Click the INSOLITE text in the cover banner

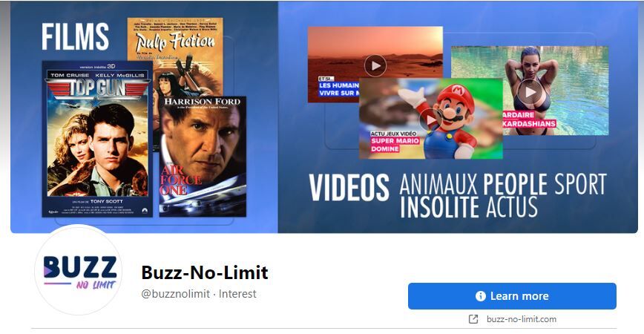pyautogui.click(x=439, y=206)
